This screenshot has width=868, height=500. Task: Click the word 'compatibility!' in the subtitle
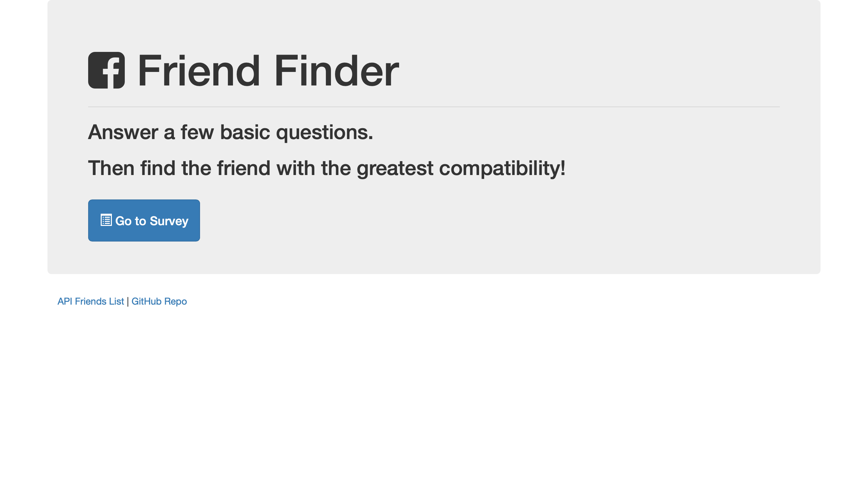click(x=502, y=169)
